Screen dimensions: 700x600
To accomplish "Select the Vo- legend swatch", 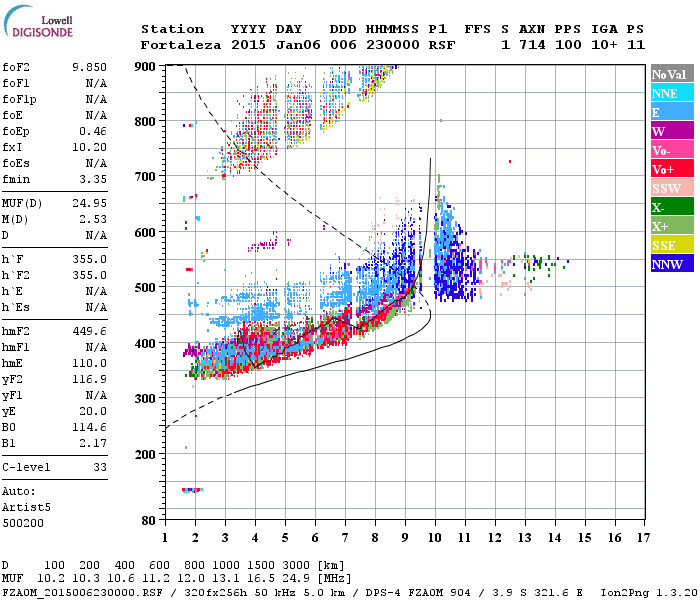I will (x=672, y=150).
